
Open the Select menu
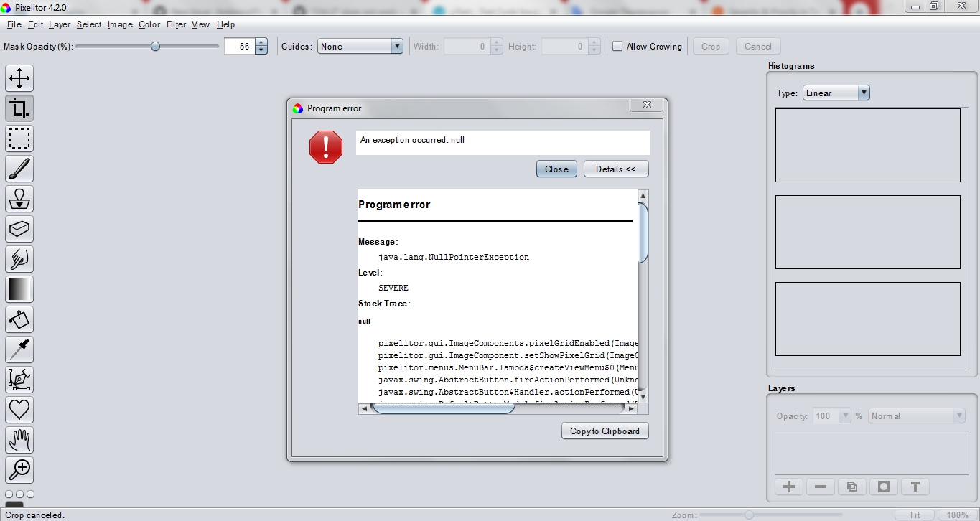(x=89, y=24)
